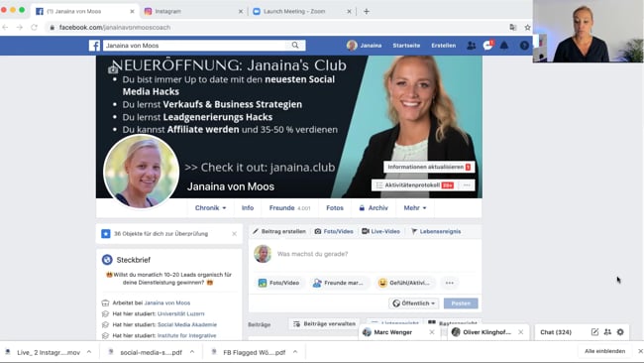
Task: Open the Fotos profile tab
Action: pos(335,208)
